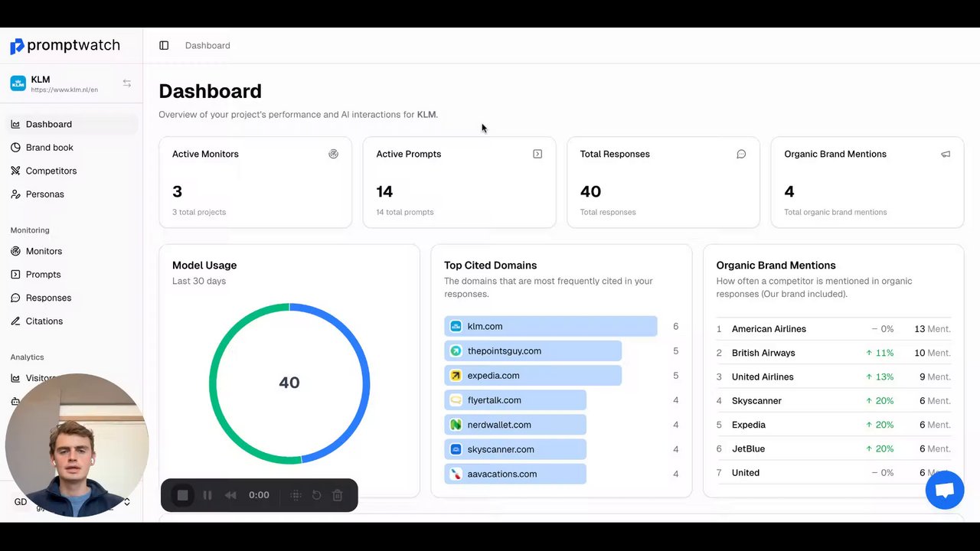Image resolution: width=980 pixels, height=551 pixels.
Task: Click the recording toolbar grip handle
Action: pos(296,495)
